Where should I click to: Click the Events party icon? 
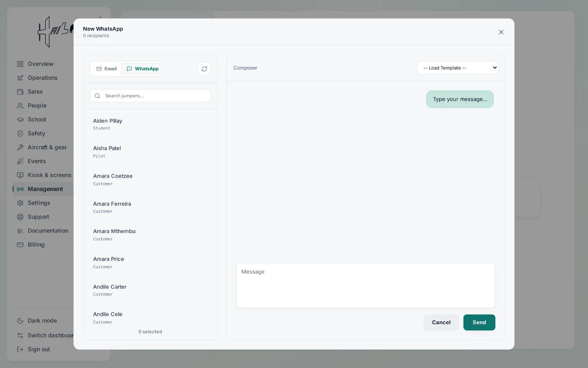coord(20,161)
